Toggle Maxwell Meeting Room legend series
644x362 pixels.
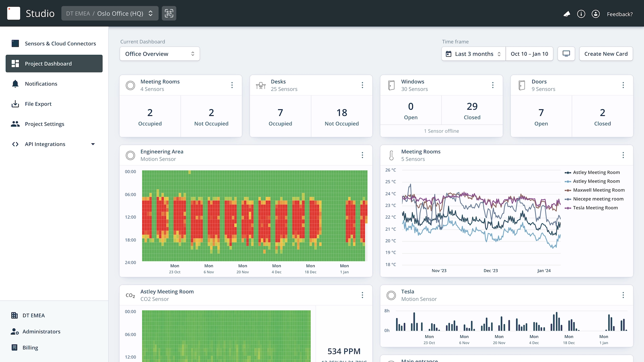pyautogui.click(x=598, y=190)
